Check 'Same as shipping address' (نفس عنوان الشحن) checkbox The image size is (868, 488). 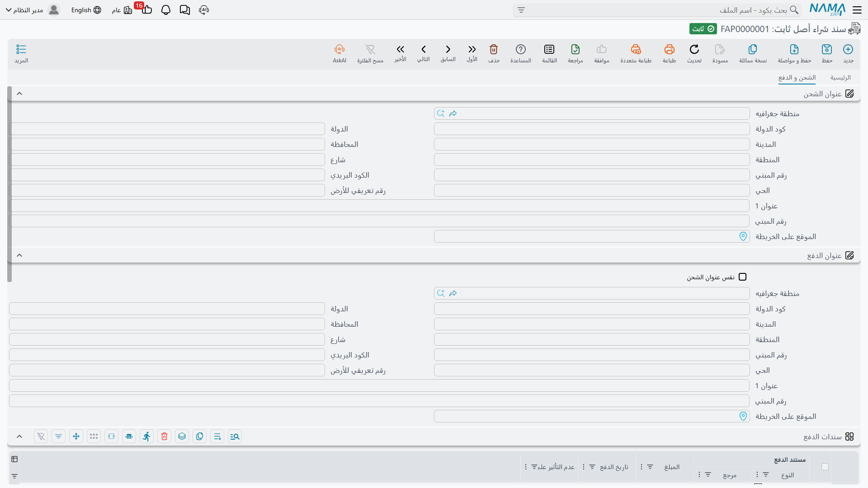[742, 277]
